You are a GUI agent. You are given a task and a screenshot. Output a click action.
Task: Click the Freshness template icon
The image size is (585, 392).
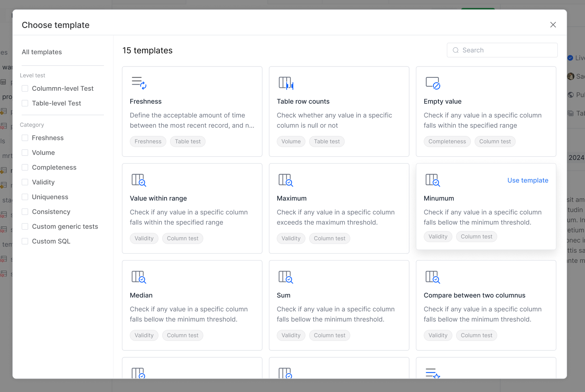tap(139, 83)
